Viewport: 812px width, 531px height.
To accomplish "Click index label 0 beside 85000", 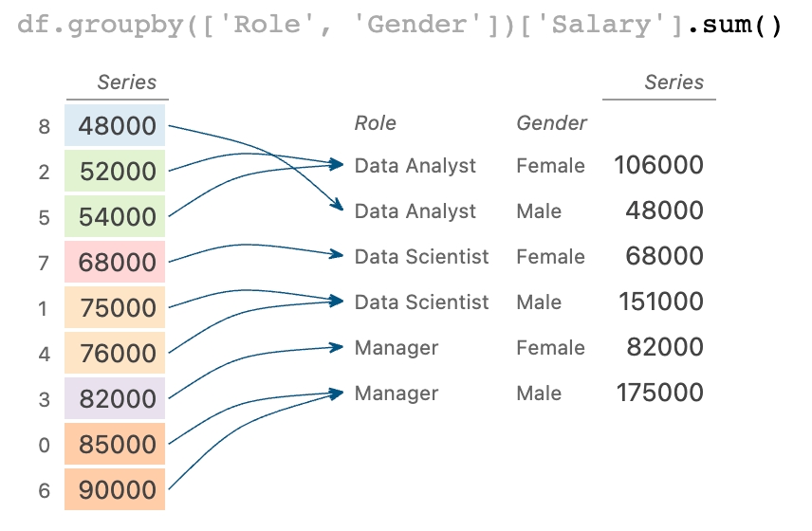I will point(44,446).
